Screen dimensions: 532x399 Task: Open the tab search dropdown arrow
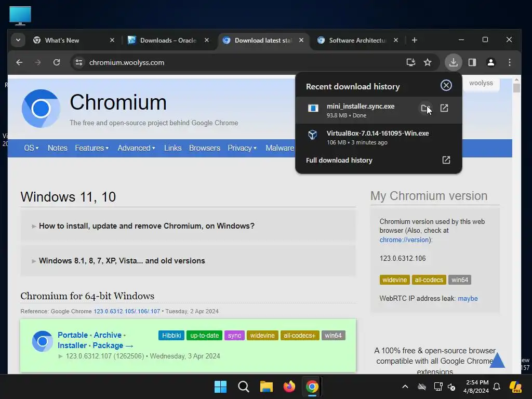tap(18, 40)
